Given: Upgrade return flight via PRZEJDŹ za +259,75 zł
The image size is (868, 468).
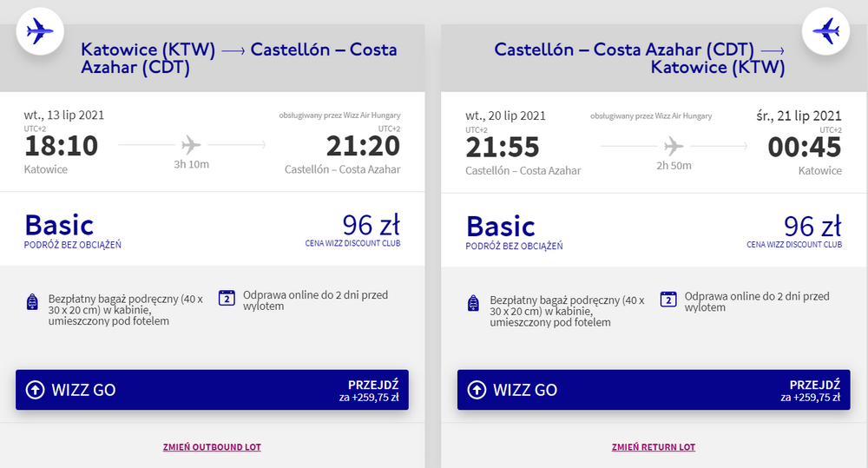Looking at the screenshot, I should click(814, 390).
